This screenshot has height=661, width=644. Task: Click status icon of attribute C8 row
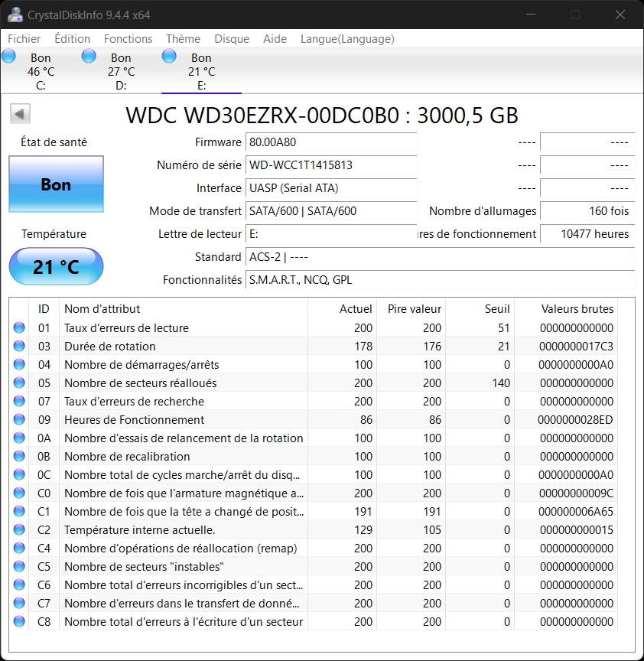pos(19,622)
